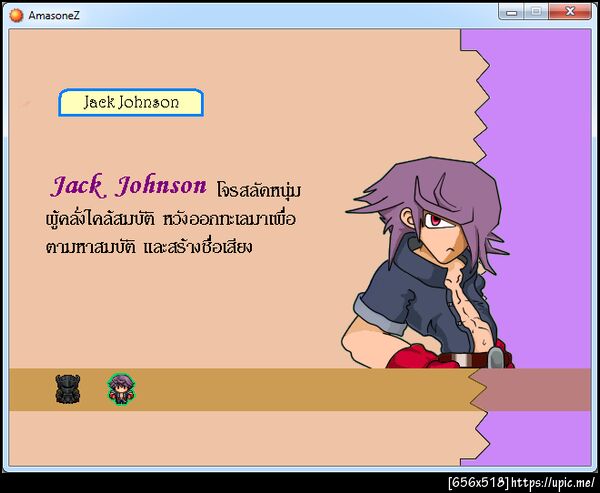
Task: Close the AmasoneZ game window
Action: pyautogui.click(x=570, y=12)
